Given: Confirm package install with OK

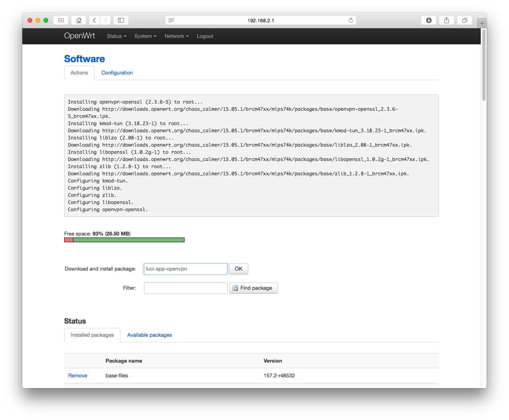Looking at the screenshot, I should click(239, 269).
